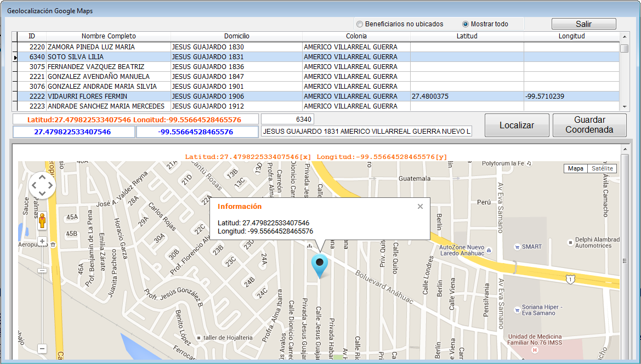The image size is (641, 364).
Task: Click the cell JESUS GUAJARDO 1836
Action: click(x=236, y=66)
